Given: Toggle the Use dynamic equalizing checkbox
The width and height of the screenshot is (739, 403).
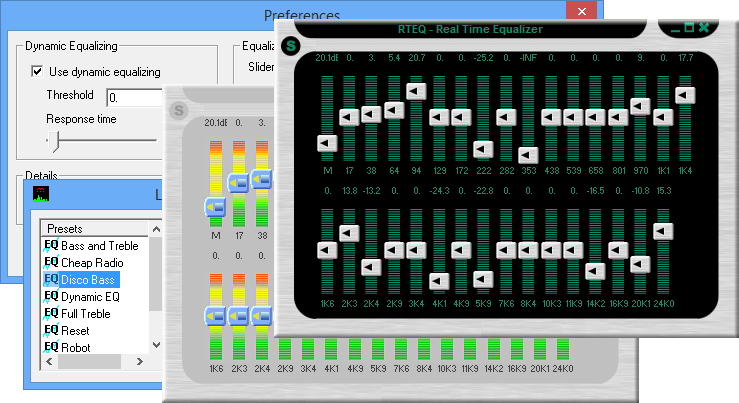Looking at the screenshot, I should [x=38, y=71].
